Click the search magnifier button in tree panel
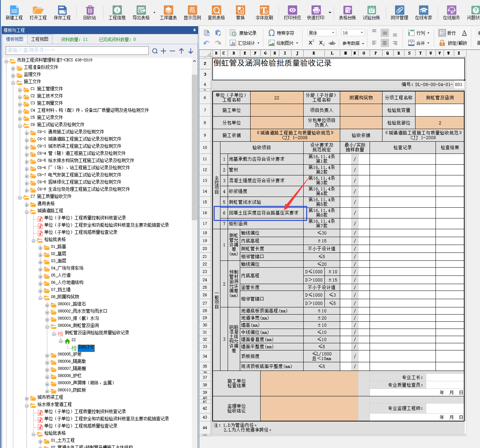The height and width of the screenshot is (448, 480). (x=155, y=51)
